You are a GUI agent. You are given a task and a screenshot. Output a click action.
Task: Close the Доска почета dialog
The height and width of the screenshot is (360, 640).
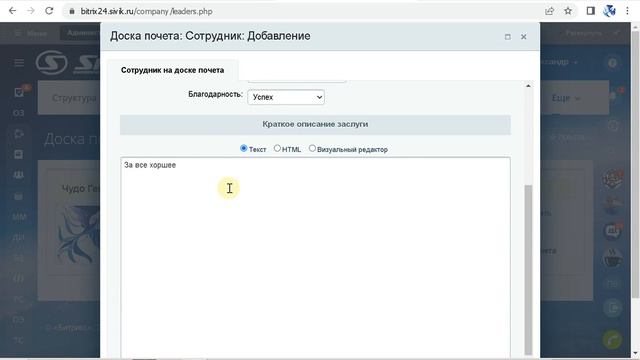tap(524, 37)
